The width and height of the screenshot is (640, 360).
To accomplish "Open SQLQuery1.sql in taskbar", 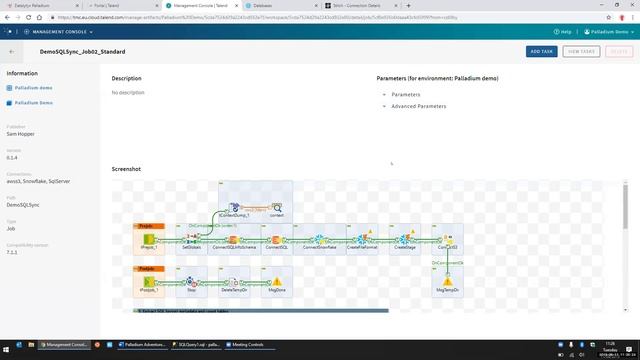I will pyautogui.click(x=196, y=344).
